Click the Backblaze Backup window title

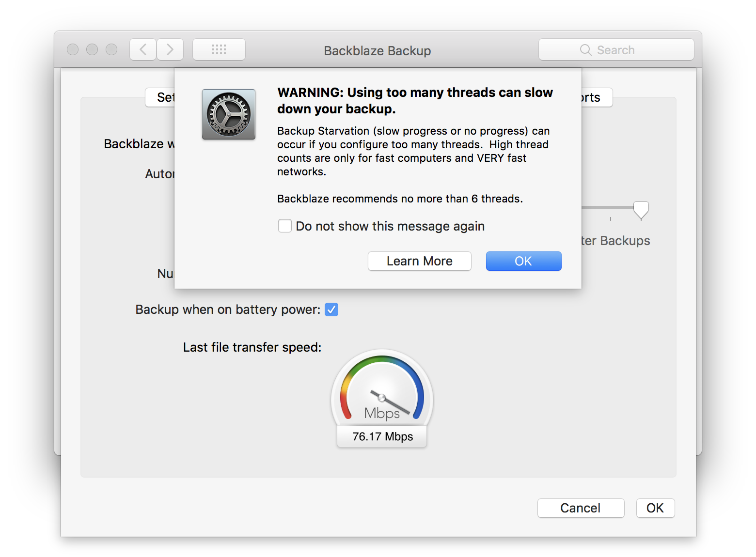point(378,51)
